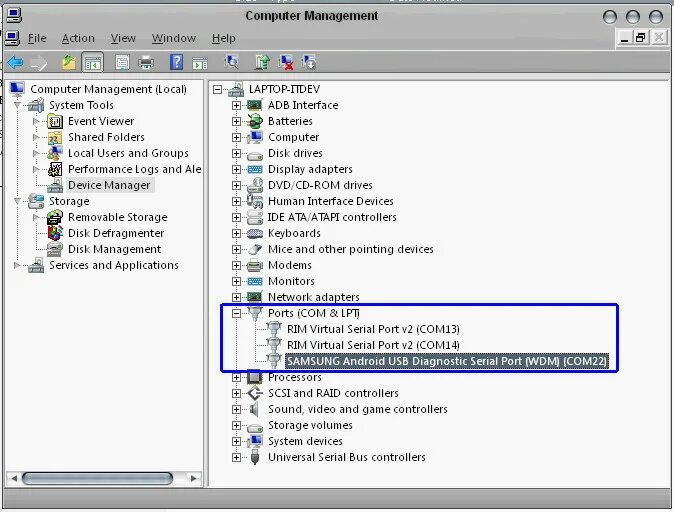
Task: Select SAMSUNG Android USB Diagnostic Serial Port (COM22)
Action: pyautogui.click(x=447, y=361)
